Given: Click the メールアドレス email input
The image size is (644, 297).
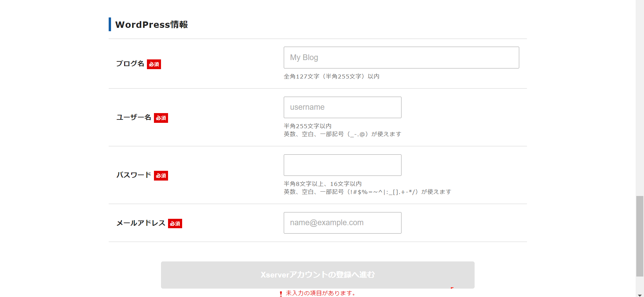Looking at the screenshot, I should coord(342,223).
